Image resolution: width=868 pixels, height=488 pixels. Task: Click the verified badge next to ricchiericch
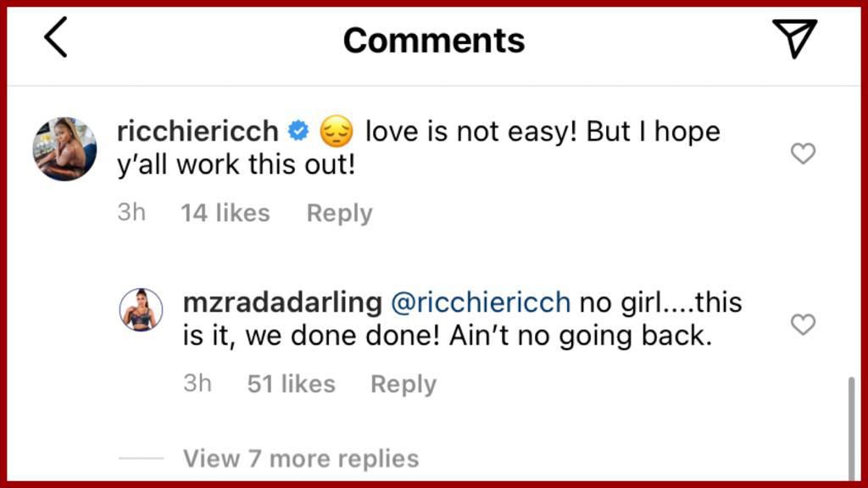pos(298,130)
